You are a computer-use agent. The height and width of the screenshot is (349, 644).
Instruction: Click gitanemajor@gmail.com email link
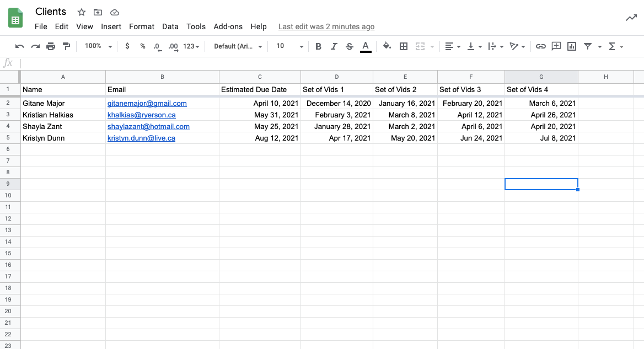[147, 104]
